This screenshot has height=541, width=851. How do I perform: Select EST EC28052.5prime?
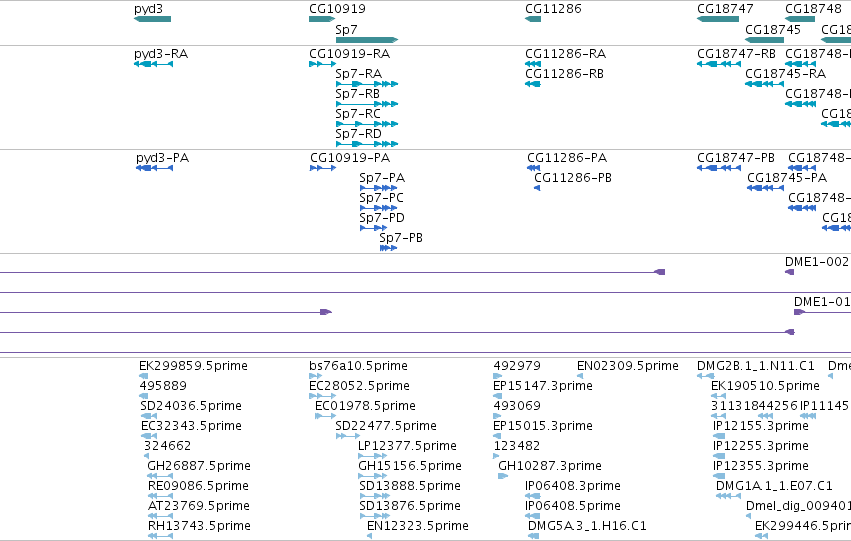click(x=322, y=396)
